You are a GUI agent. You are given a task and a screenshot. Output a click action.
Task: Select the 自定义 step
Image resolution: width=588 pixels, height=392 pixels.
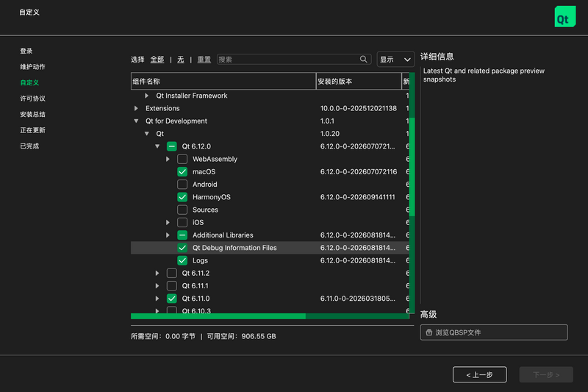pos(29,82)
